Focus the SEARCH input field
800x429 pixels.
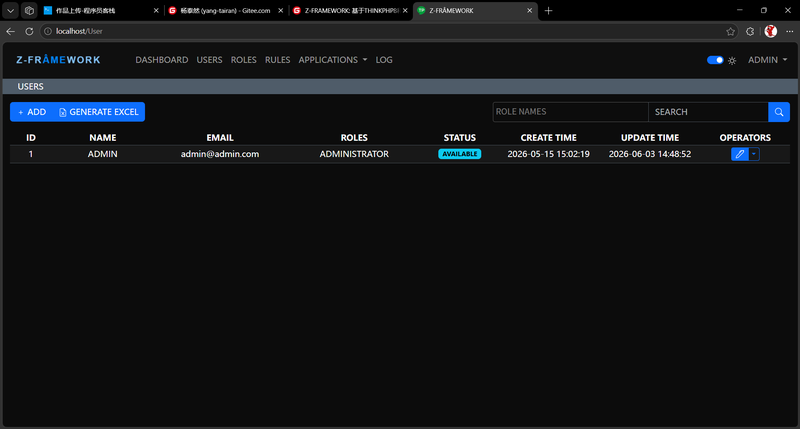(708, 112)
